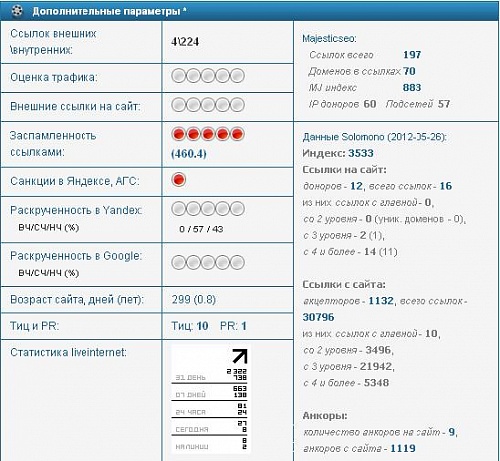Click the Ссылок внешних \внутренних label
Image resolution: width=500 pixels, height=461 pixels.
coord(53,42)
